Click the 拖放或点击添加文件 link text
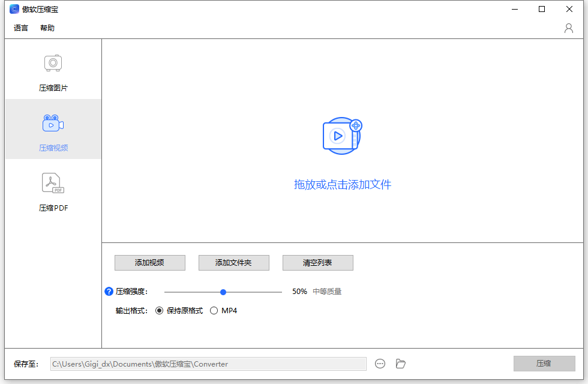This screenshot has width=588, height=384. pyautogui.click(x=343, y=185)
